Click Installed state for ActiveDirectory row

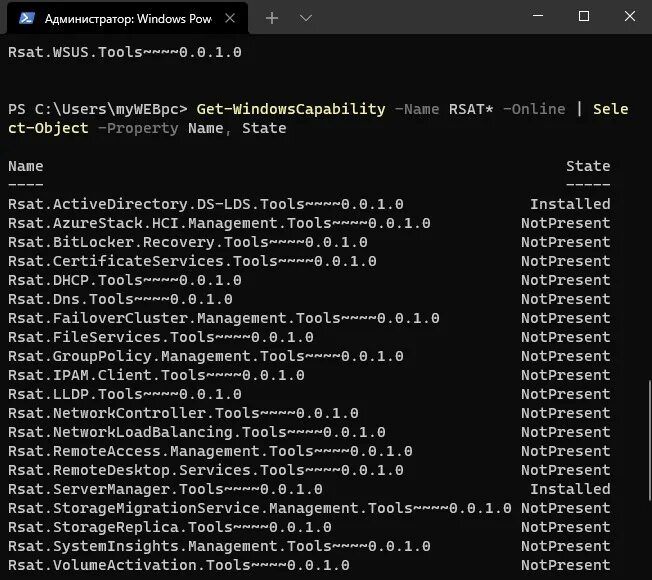pyautogui.click(x=570, y=204)
